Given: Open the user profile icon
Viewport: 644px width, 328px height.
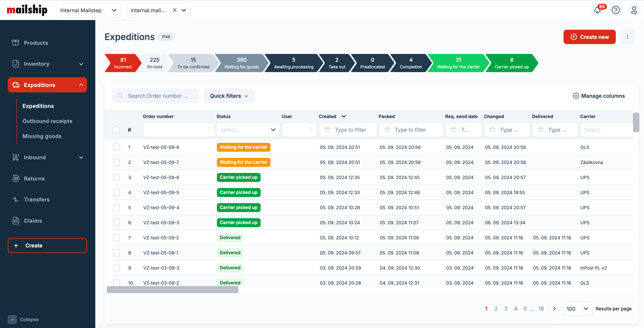Looking at the screenshot, I should coord(634,10).
